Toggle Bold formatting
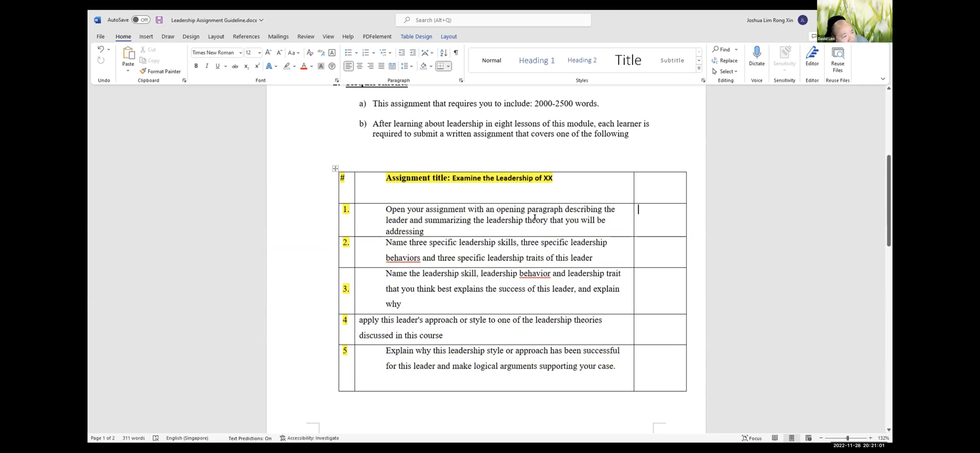Screen dimensions: 980x453 point(196,66)
